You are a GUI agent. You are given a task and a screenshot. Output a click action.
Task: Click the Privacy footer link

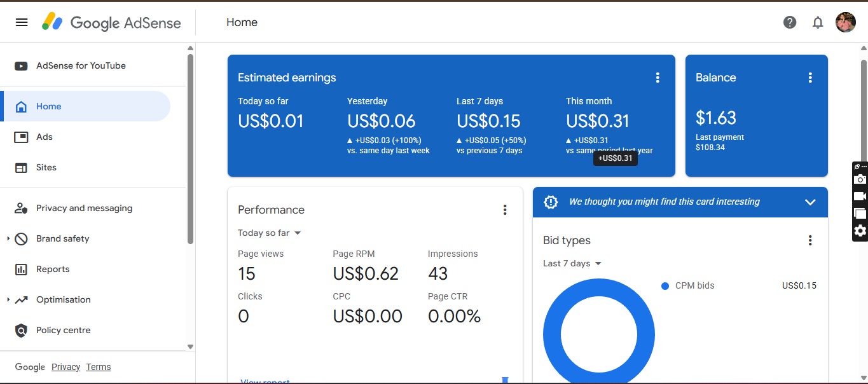click(x=65, y=367)
